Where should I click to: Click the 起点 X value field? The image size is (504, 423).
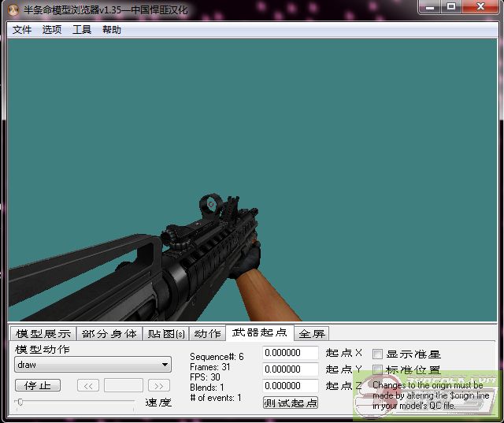(291, 353)
